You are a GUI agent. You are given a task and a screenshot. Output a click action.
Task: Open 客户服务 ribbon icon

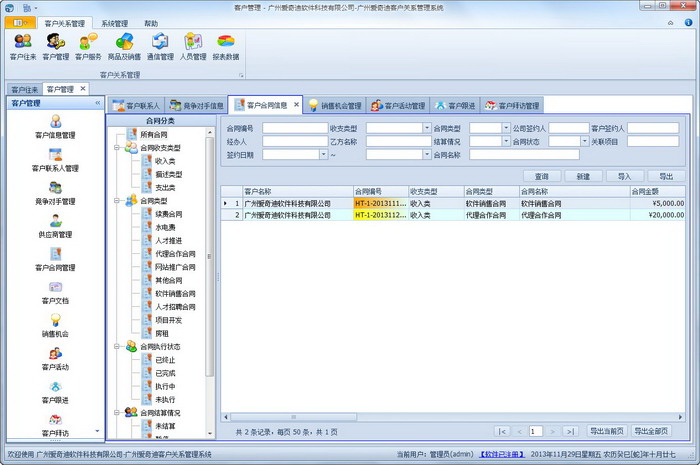pos(88,46)
